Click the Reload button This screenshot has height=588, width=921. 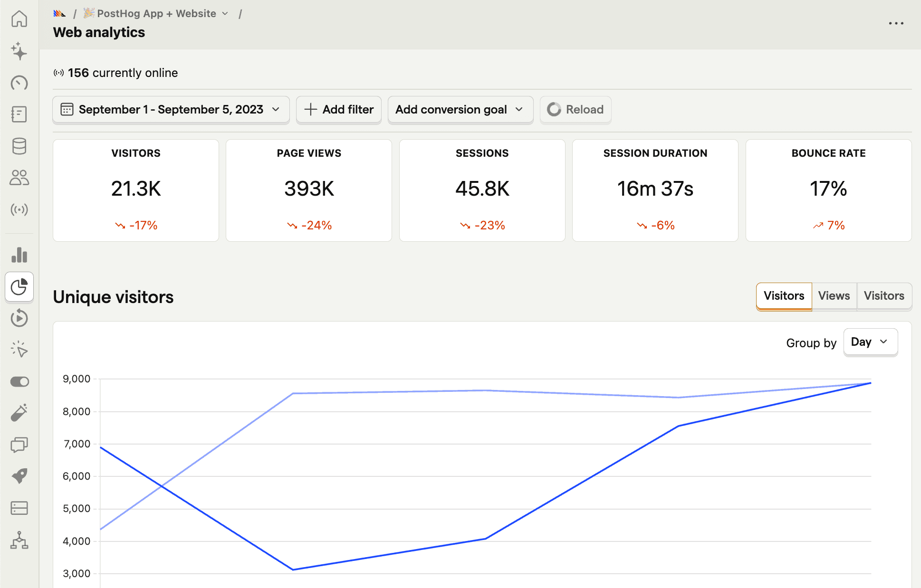pos(576,109)
